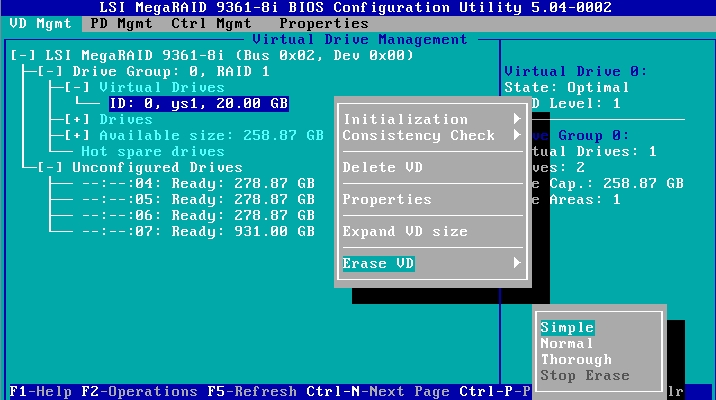
Task: Expand Available size: 258.87 GB node
Action: pos(77,136)
